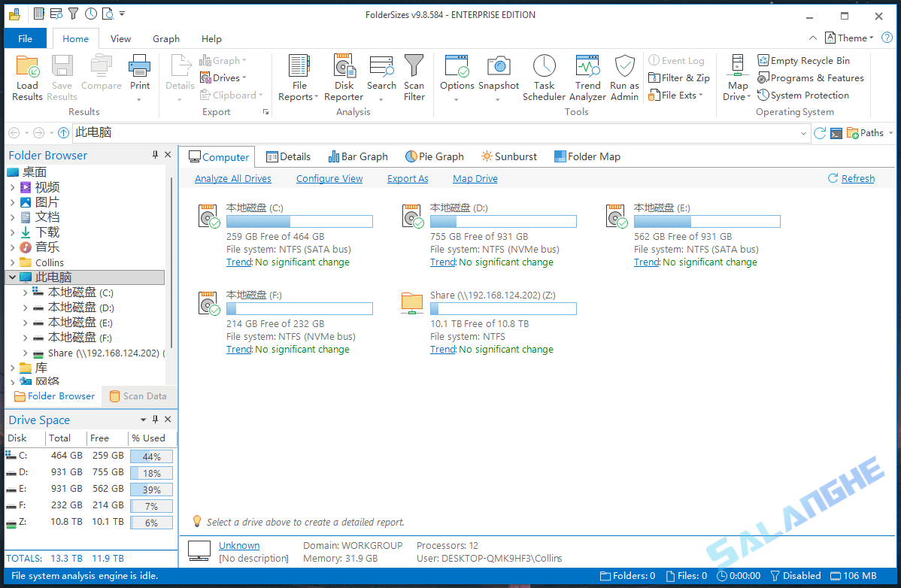Switch to the Sunburst tab
This screenshot has width=901, height=588.
click(x=508, y=156)
